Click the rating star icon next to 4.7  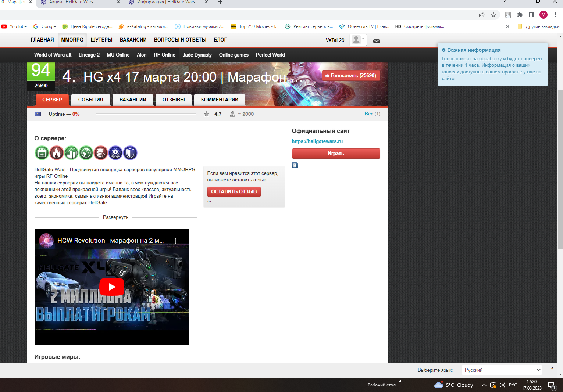(x=207, y=114)
